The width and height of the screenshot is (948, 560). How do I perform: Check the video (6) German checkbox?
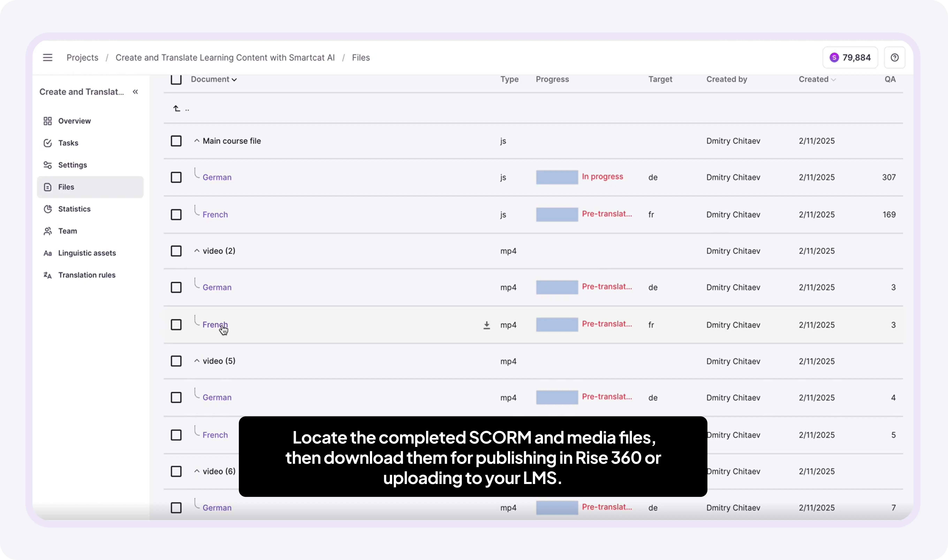pos(176,508)
